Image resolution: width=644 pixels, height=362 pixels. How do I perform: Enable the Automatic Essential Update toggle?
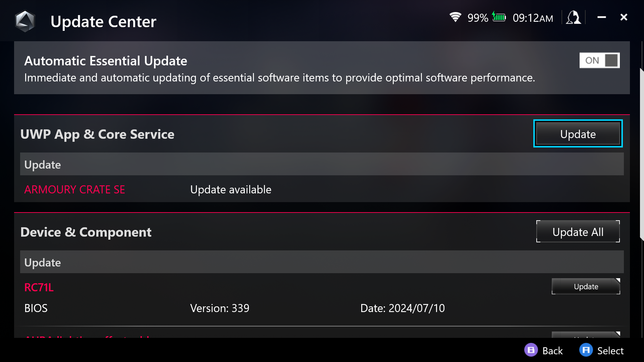pos(600,60)
